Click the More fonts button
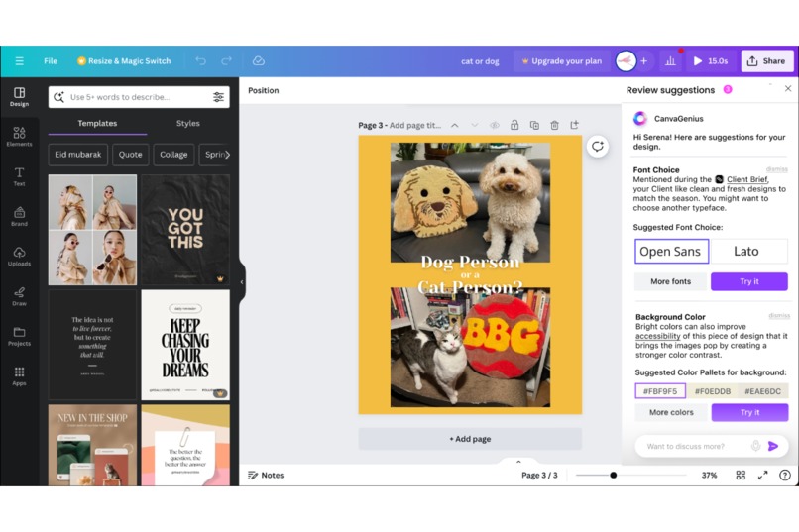The height and width of the screenshot is (532, 799). pyautogui.click(x=670, y=281)
